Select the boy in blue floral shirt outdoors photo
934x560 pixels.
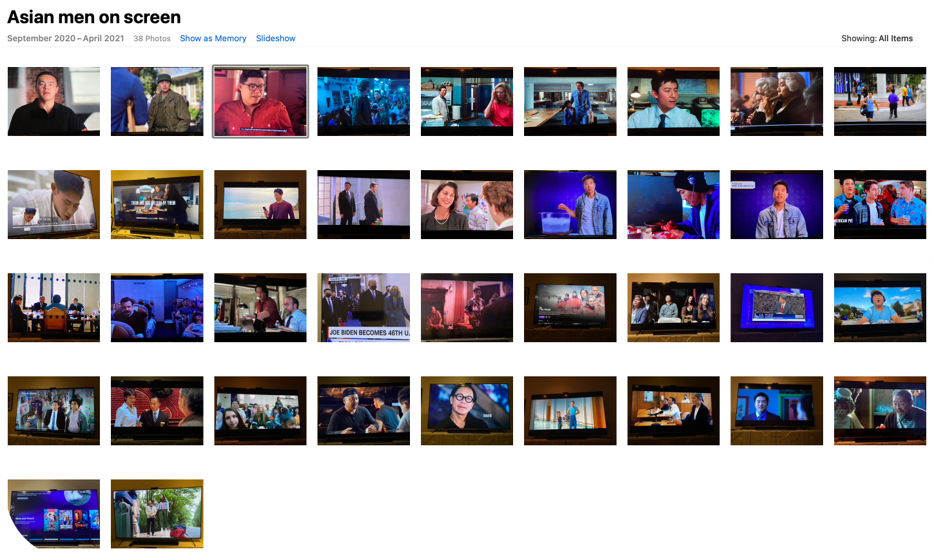pos(880,307)
